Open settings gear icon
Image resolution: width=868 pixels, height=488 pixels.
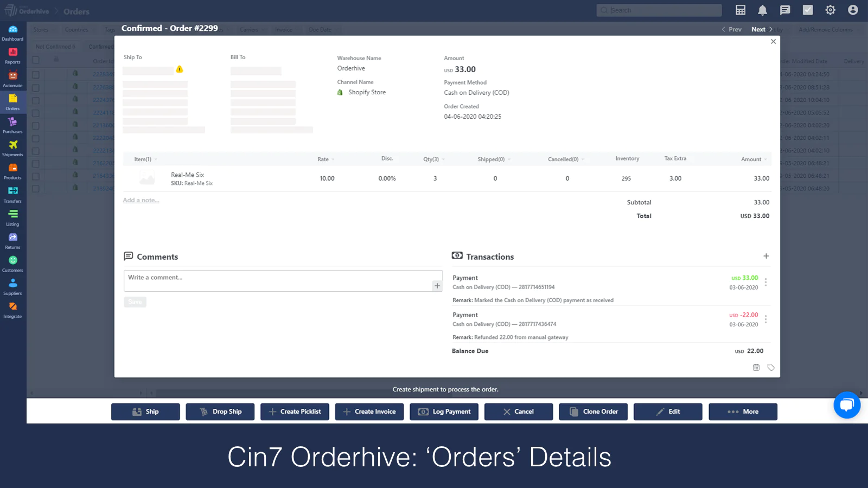click(830, 10)
